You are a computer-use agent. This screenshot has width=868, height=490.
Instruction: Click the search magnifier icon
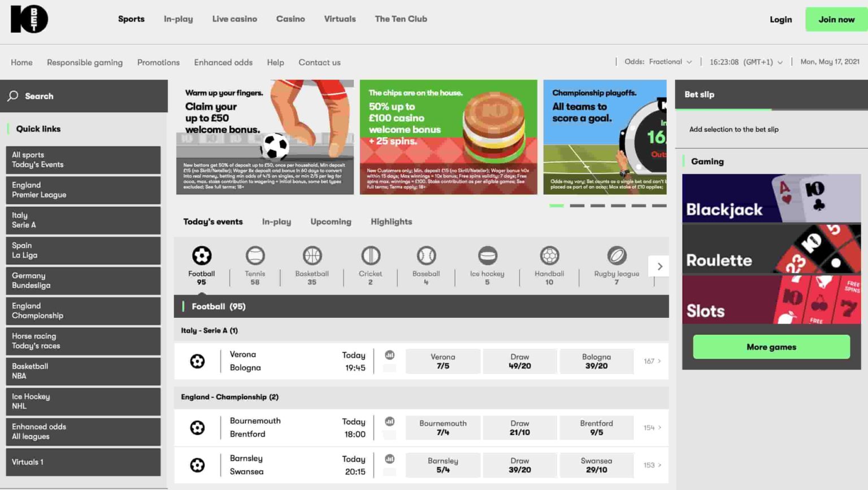coord(13,96)
